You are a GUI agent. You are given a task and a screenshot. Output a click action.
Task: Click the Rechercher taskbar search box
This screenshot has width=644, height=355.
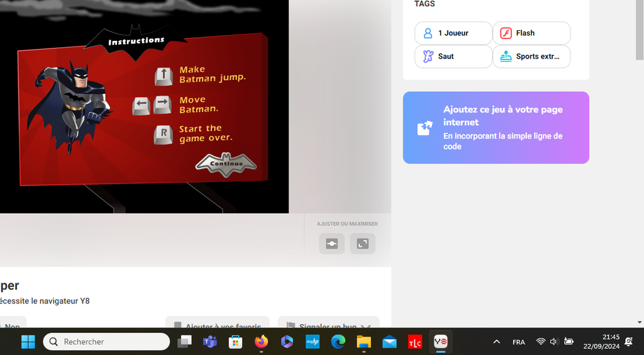click(106, 341)
